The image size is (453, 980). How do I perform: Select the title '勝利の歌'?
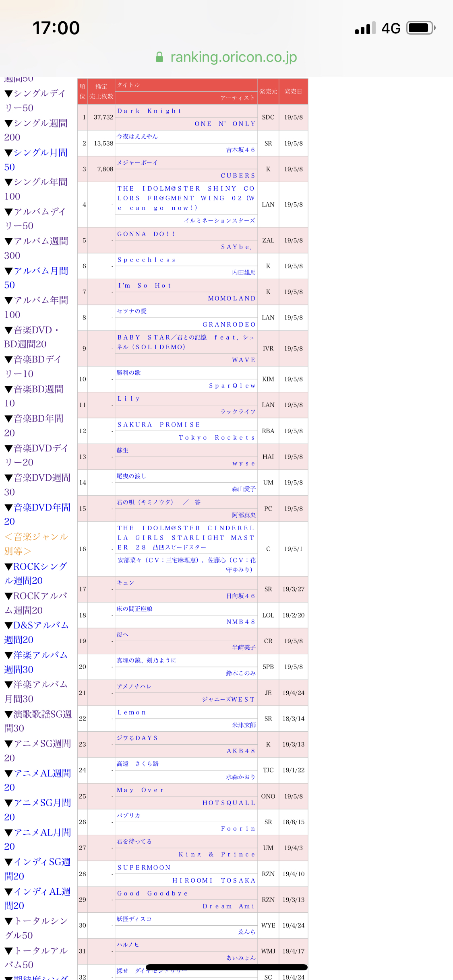129,373
